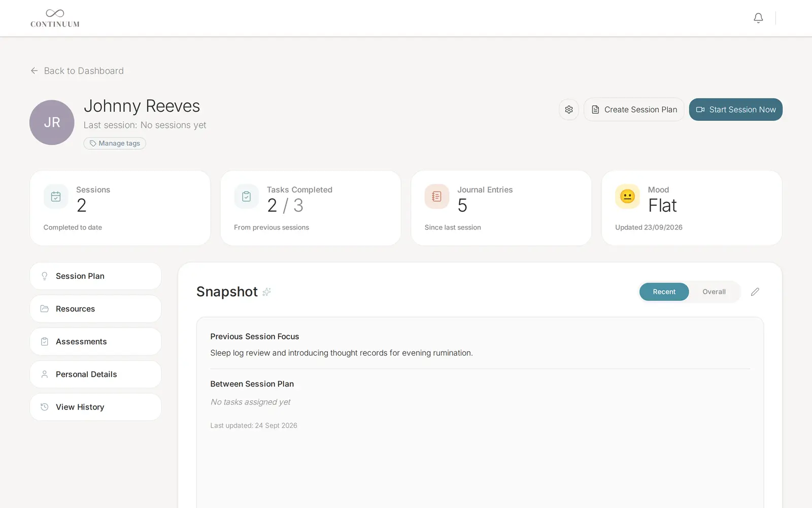This screenshot has height=508, width=812.
Task: Switch Snapshot view to Overall
Action: [714, 292]
